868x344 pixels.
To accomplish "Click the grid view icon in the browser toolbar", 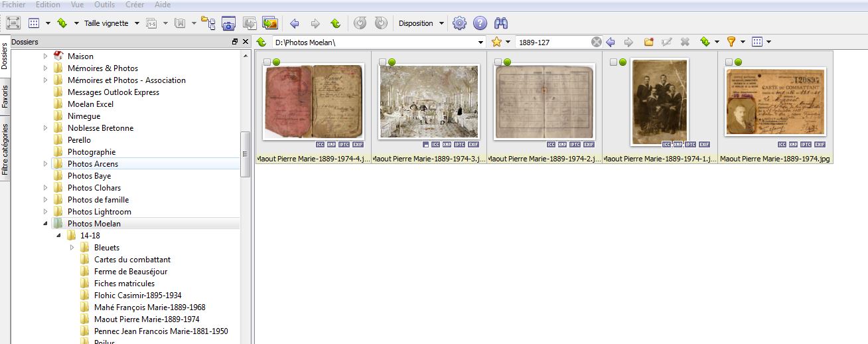I will (757, 42).
